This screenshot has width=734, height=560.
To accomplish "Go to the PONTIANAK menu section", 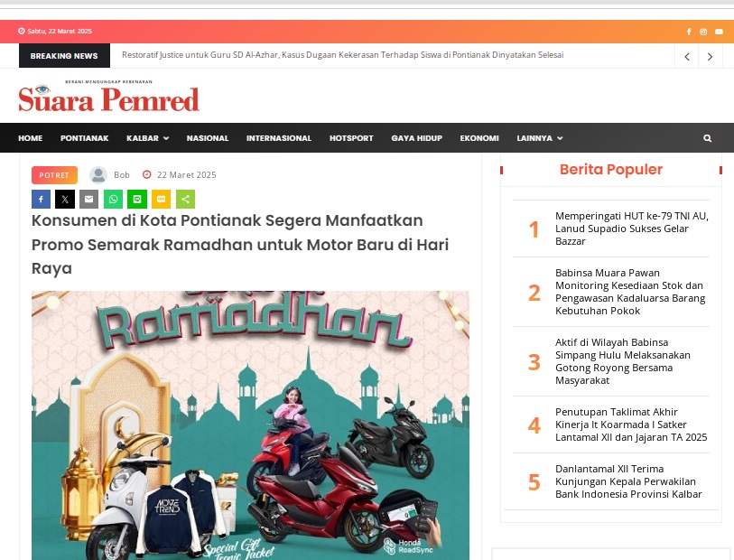I will pyautogui.click(x=84, y=138).
